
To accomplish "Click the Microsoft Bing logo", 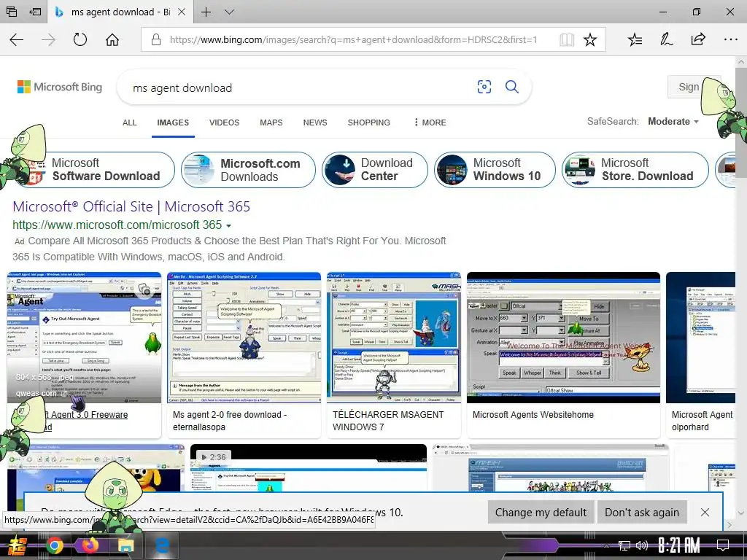I will (60, 87).
